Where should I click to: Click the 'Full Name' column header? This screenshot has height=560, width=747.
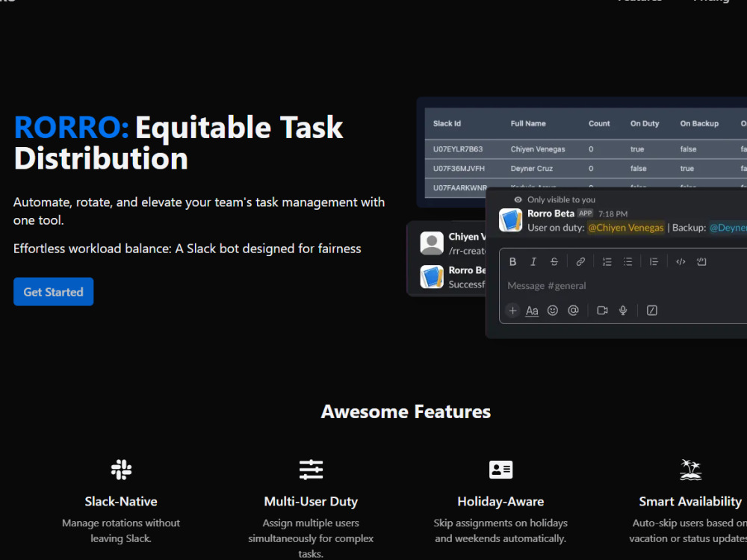coord(528,123)
